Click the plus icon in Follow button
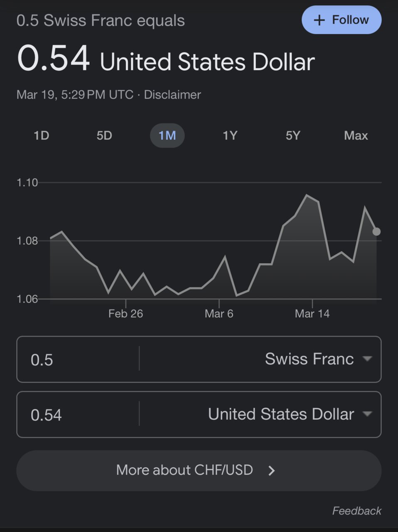 319,20
